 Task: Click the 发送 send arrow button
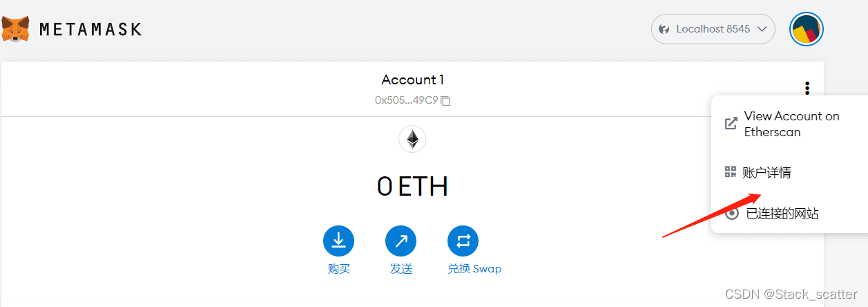click(401, 241)
